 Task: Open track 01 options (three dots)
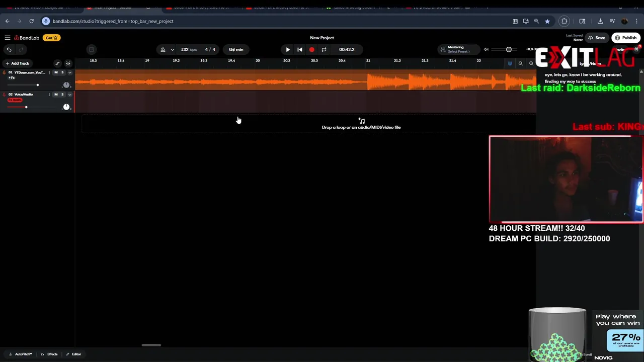[x=49, y=72]
